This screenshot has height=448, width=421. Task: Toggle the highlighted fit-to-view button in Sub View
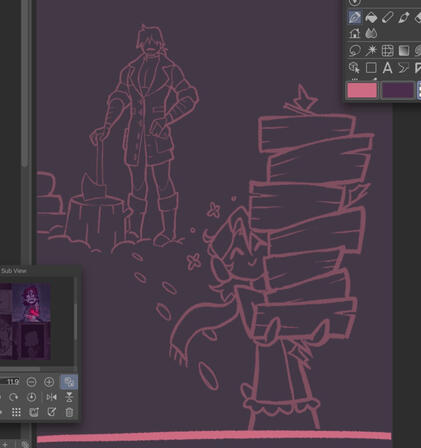(x=69, y=382)
